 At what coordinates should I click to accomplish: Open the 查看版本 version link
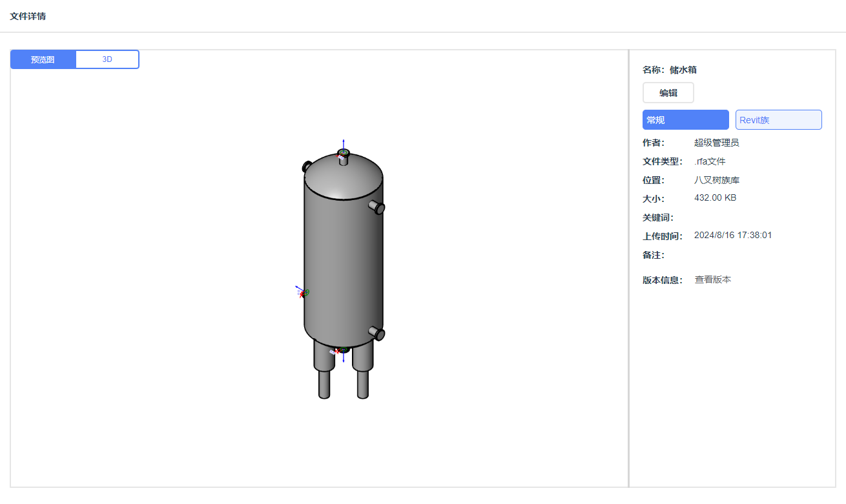coord(713,279)
